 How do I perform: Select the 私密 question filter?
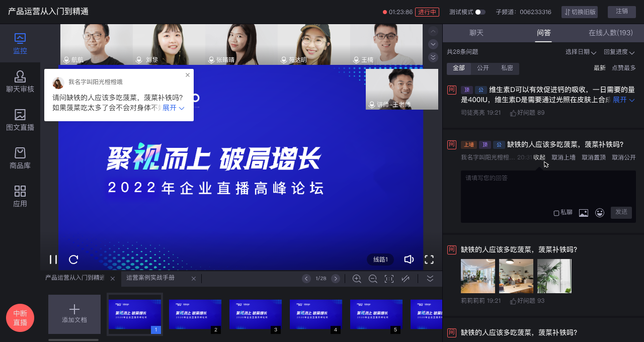point(507,68)
